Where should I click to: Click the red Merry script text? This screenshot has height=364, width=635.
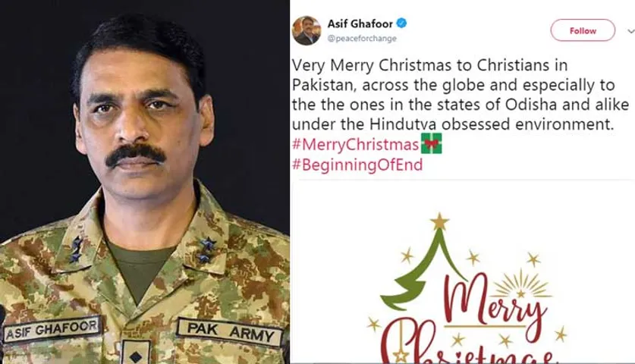click(492, 302)
